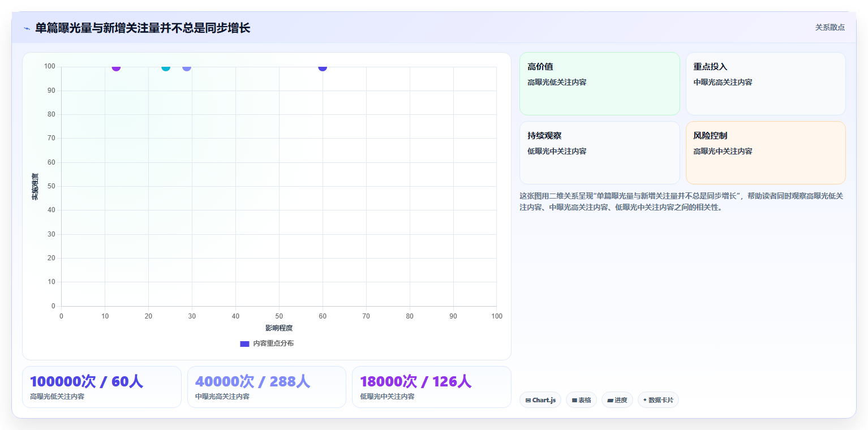Open the 持续观察 quadrant card
Screen dimensions: 868x430
599,153
